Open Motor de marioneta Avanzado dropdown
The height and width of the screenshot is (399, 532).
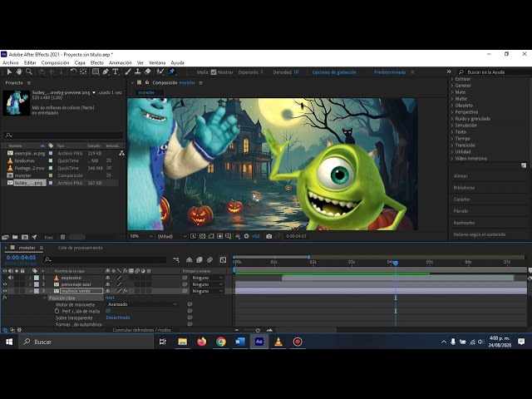[x=141, y=304]
